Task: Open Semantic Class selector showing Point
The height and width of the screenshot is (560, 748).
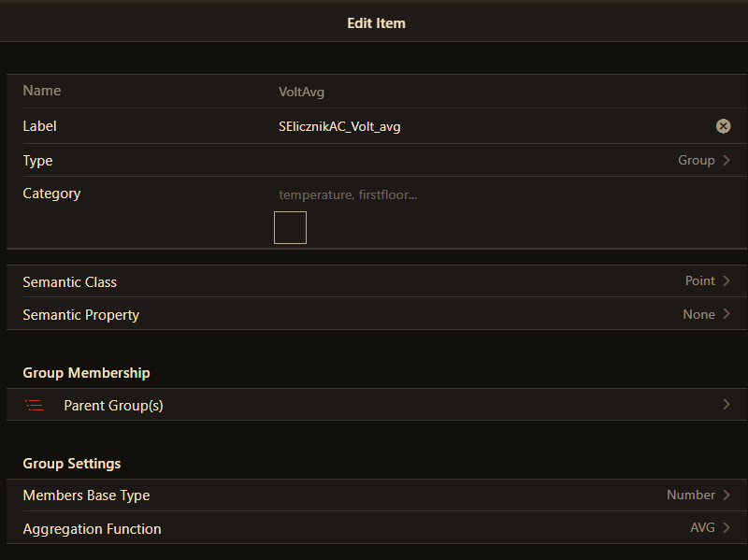Action: point(699,281)
